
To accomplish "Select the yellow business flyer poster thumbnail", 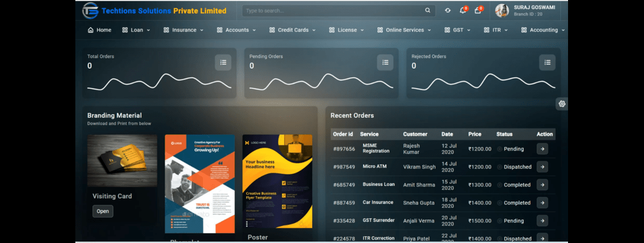I will pos(277,181).
